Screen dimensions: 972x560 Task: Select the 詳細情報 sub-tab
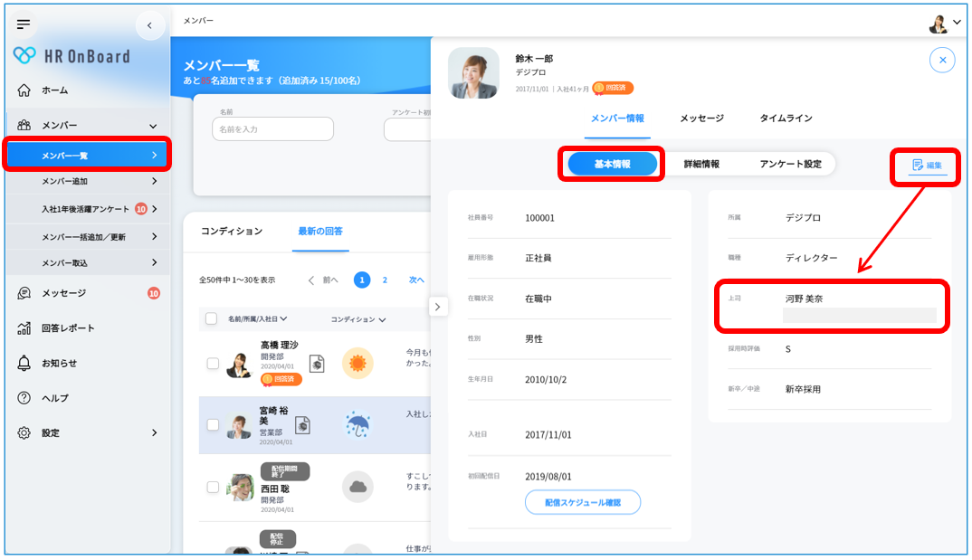701,164
